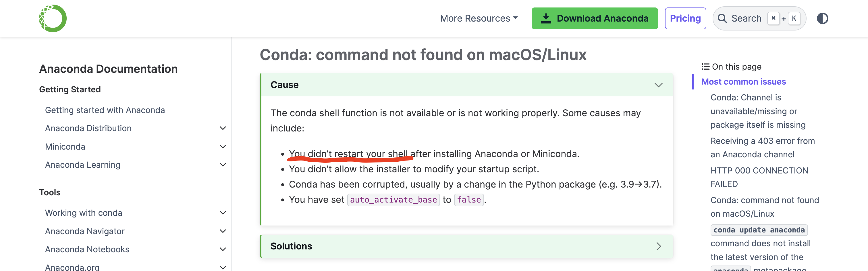This screenshot has width=868, height=271.
Task: Click the Conda: command not found page heading
Action: pyautogui.click(x=423, y=55)
